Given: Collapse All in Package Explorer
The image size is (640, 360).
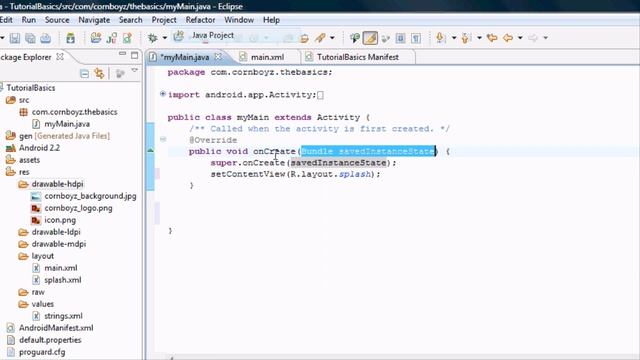Looking at the screenshot, I should (84, 74).
